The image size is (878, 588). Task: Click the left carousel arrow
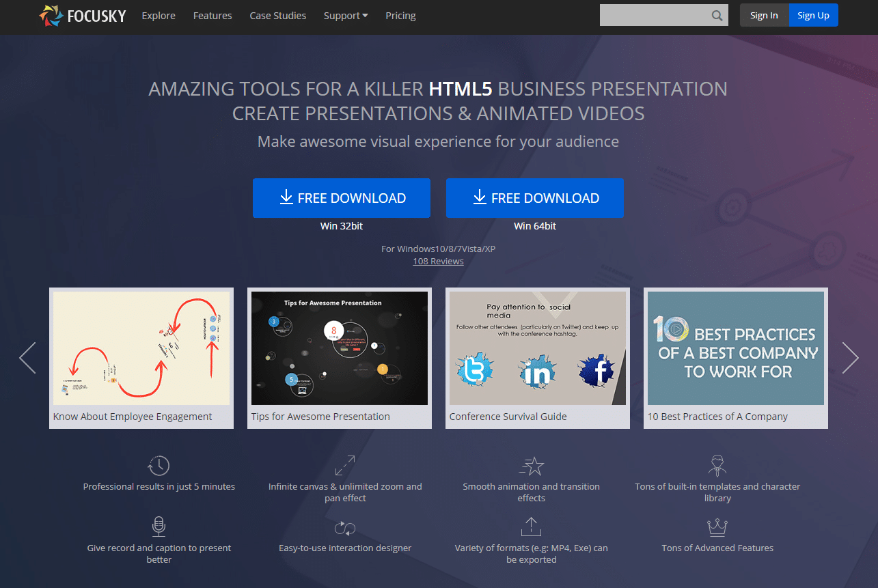pos(27,357)
